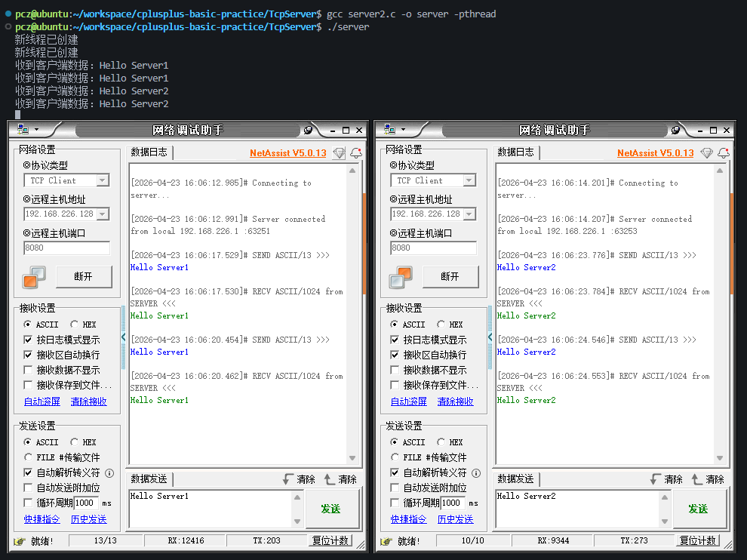
Task: Select the 数据发送 tab in left window
Action: pos(149,479)
